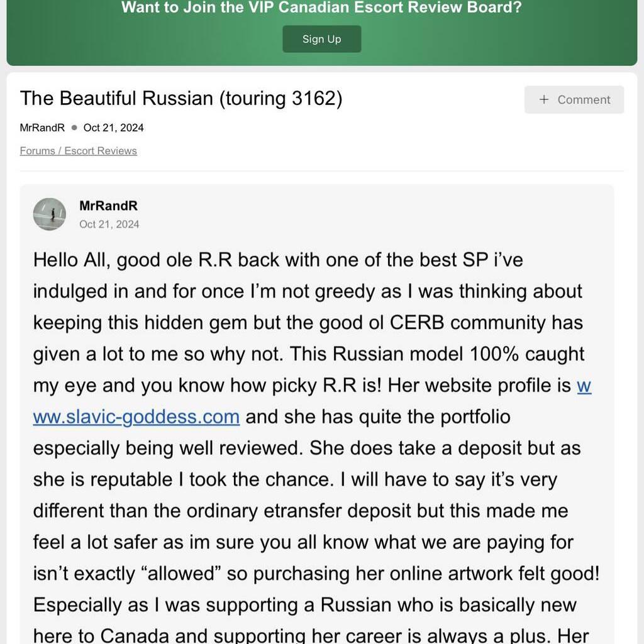Open the slavic-goddess.com website link

[136, 416]
